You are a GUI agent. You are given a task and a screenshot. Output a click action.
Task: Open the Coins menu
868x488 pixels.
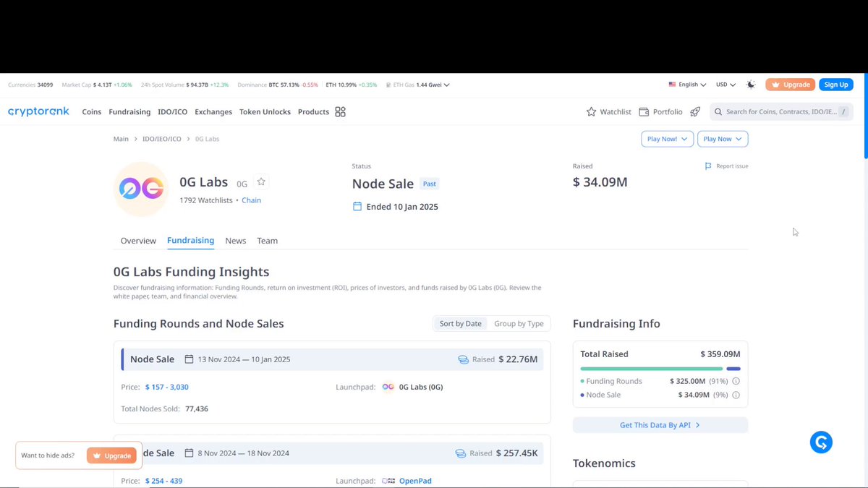click(x=92, y=112)
